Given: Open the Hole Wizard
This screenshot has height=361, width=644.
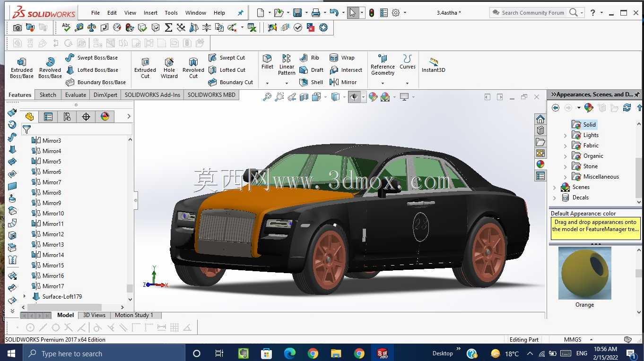Looking at the screenshot, I should coord(169,68).
